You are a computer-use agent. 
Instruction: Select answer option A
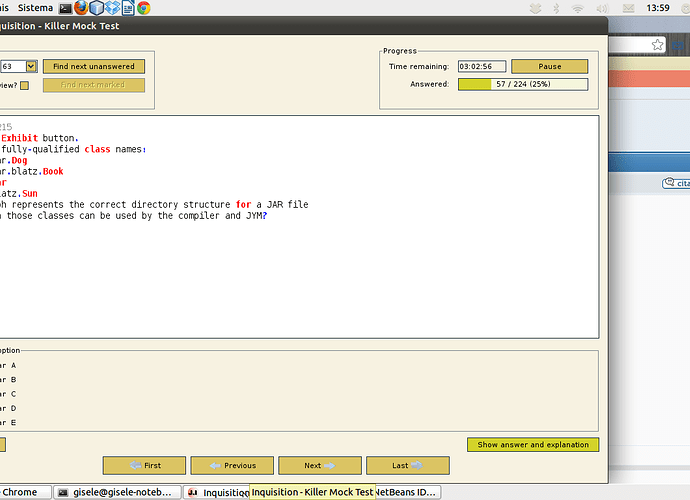click(8, 365)
